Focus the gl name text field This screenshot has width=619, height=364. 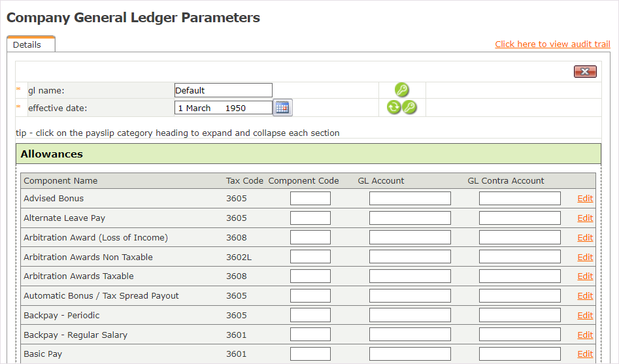click(x=223, y=90)
